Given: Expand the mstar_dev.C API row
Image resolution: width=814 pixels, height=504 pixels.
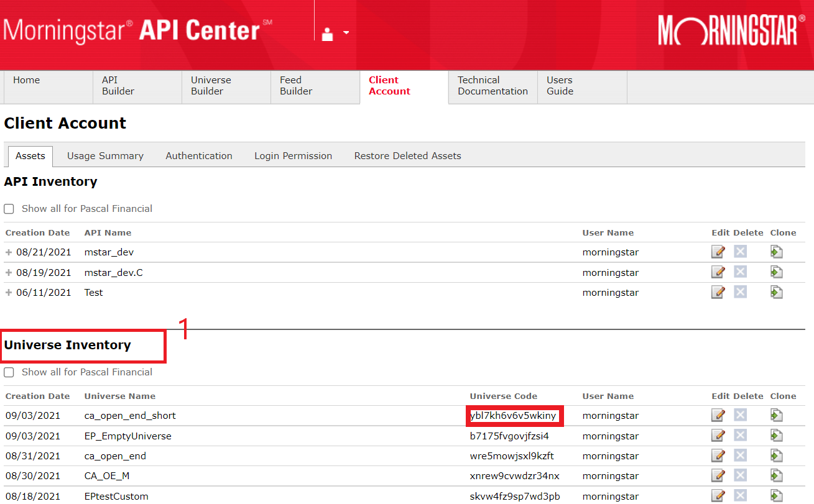Looking at the screenshot, I should [x=9, y=272].
